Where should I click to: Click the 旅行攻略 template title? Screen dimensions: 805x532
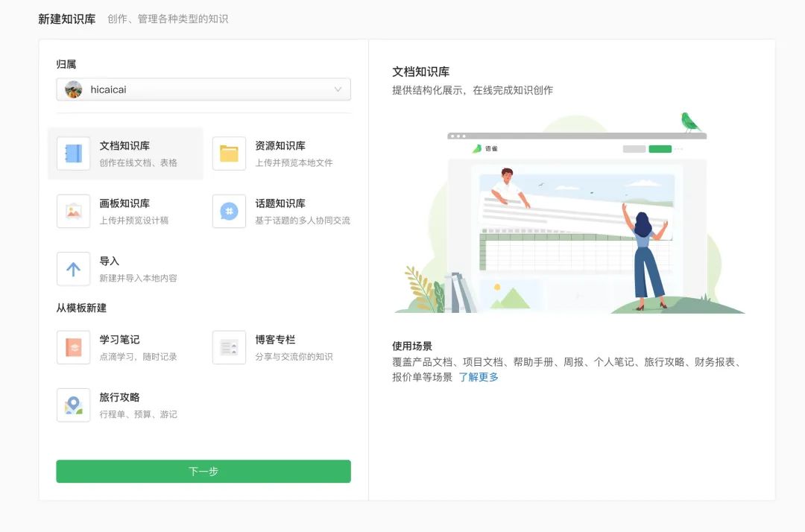(119, 397)
